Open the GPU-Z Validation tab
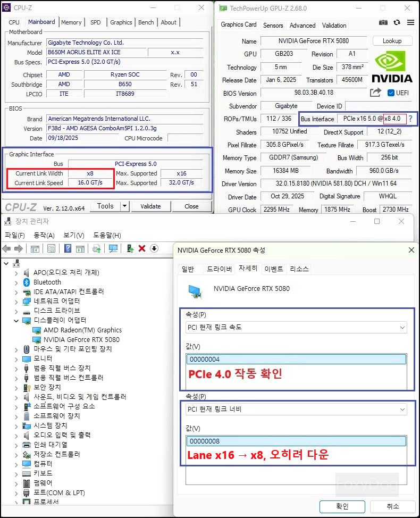420x518 pixels. point(334,26)
